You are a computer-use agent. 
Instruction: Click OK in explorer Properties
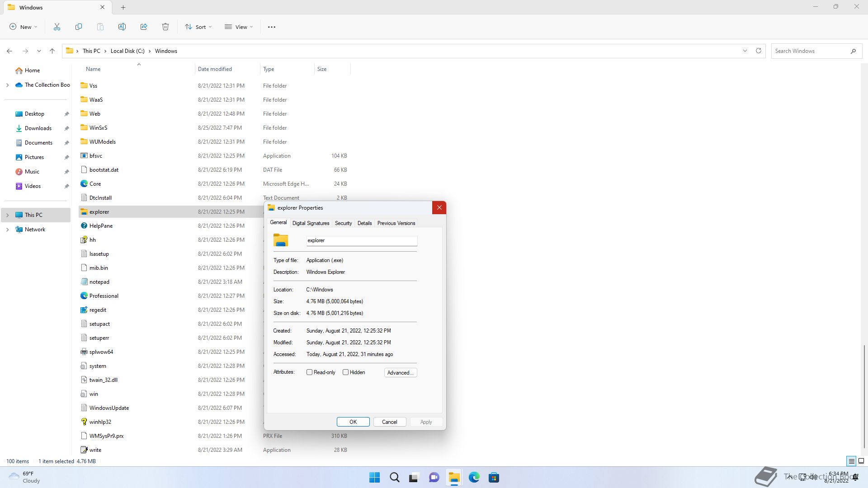coord(353,422)
